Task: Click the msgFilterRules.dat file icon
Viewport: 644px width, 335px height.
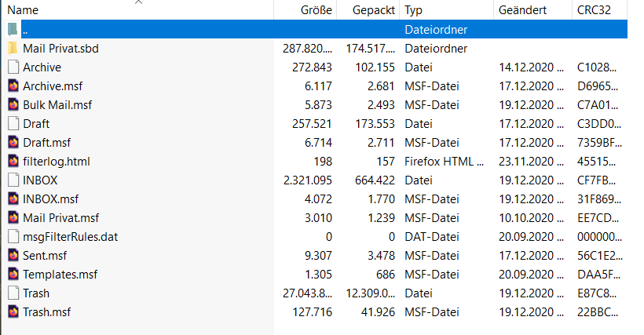Action: pyautogui.click(x=13, y=237)
